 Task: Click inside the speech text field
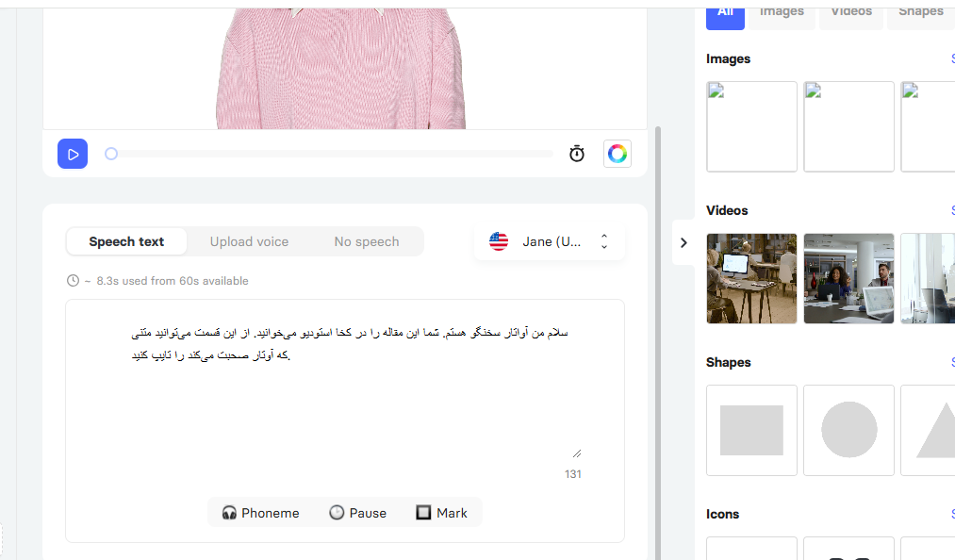click(x=345, y=390)
